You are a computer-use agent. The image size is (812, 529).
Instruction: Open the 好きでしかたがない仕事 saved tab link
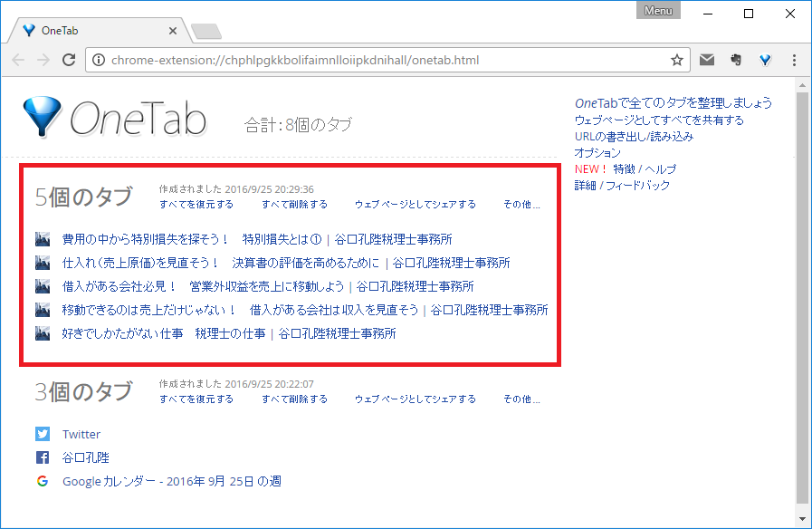[164, 333]
